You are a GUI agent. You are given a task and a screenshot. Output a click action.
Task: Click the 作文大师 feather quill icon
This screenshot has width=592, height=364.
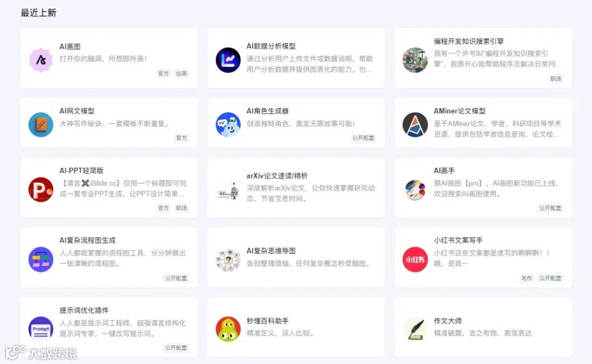click(x=415, y=329)
